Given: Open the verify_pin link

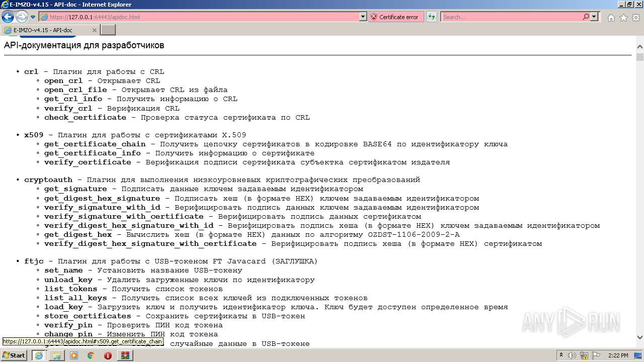Looking at the screenshot, I should coord(68,325).
